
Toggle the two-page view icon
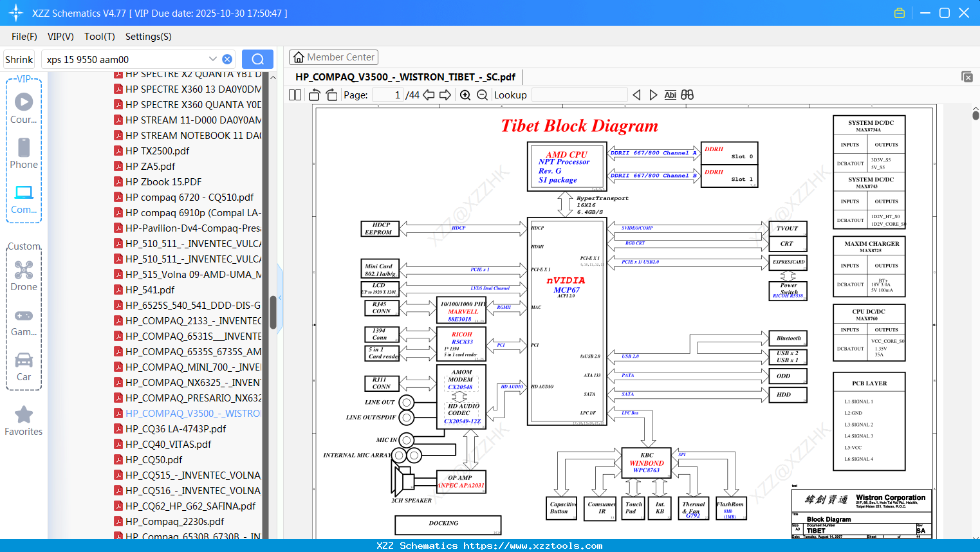(x=295, y=95)
